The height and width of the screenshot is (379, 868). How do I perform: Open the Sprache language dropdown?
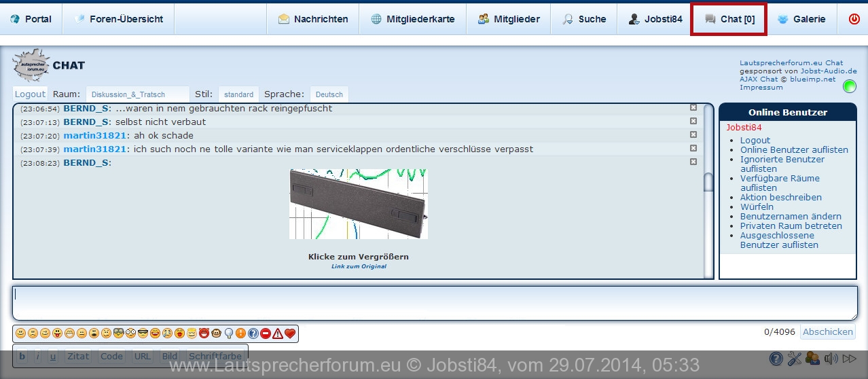tap(329, 94)
